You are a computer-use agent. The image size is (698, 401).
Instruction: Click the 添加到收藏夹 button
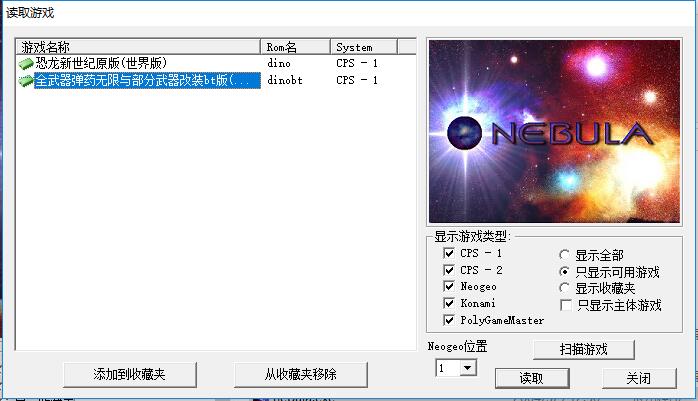tap(130, 374)
